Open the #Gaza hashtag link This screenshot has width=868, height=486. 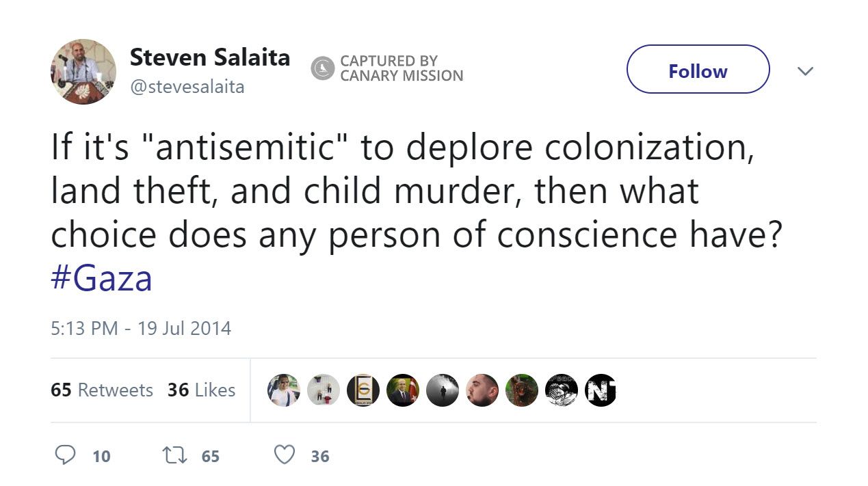pos(101,278)
